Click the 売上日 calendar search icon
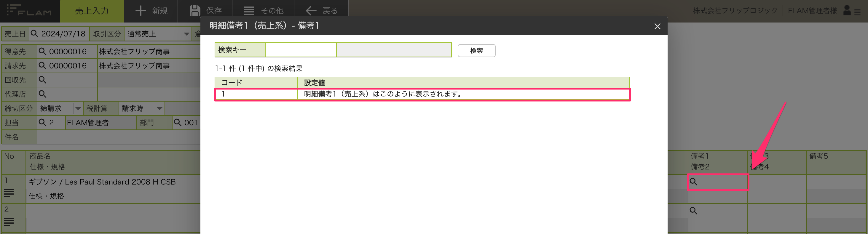The width and height of the screenshot is (868, 234). pos(34,34)
